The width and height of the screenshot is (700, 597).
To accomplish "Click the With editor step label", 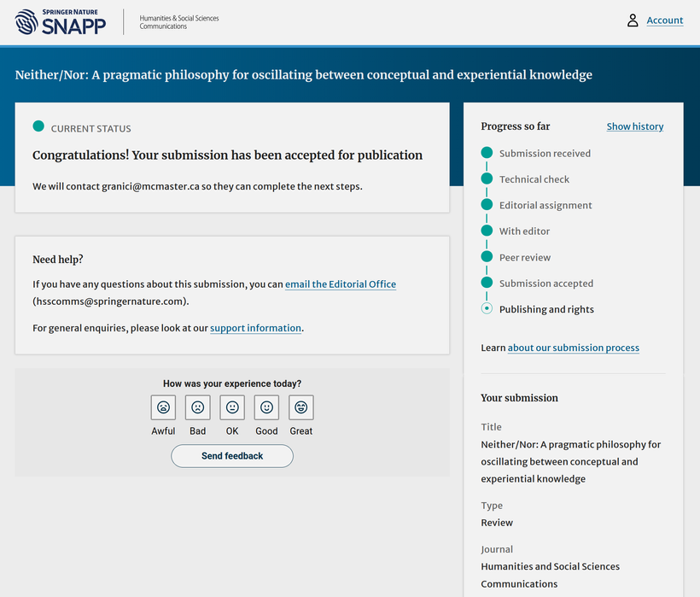I will [x=524, y=231].
